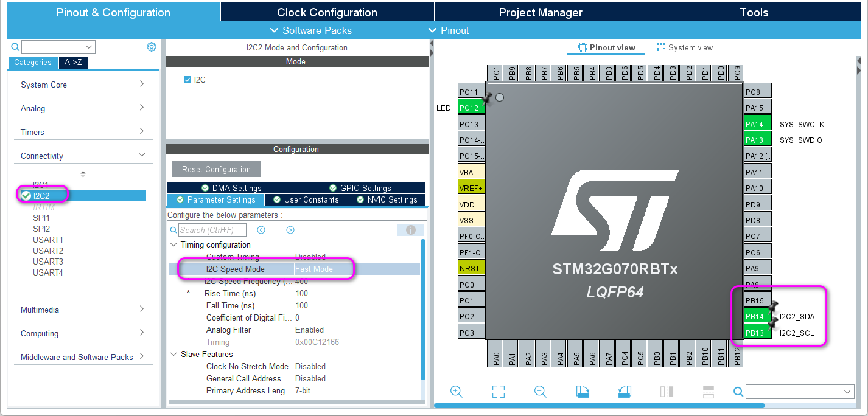The width and height of the screenshot is (868, 416).
Task: Switch to Tools tab
Action: (x=754, y=12)
